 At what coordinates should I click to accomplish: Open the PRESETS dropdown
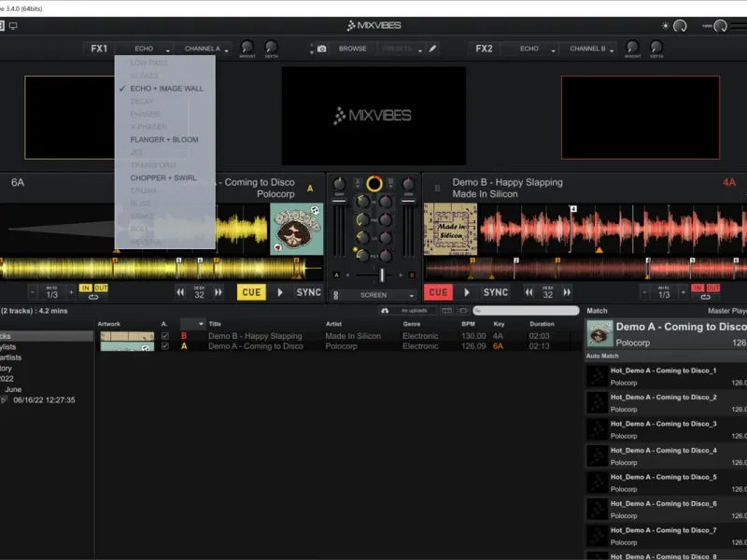click(x=400, y=49)
